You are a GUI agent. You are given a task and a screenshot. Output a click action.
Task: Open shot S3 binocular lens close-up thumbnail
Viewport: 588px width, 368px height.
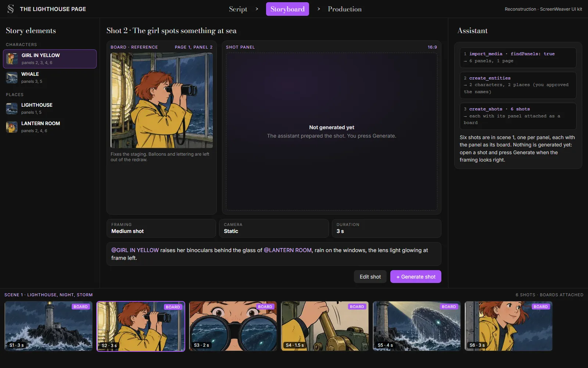tap(233, 326)
